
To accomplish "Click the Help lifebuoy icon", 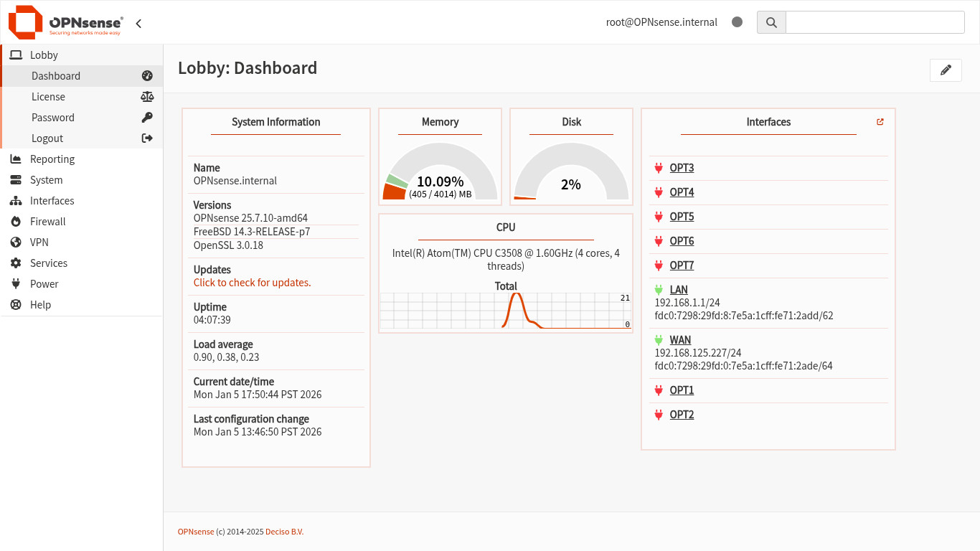I will 16,305.
